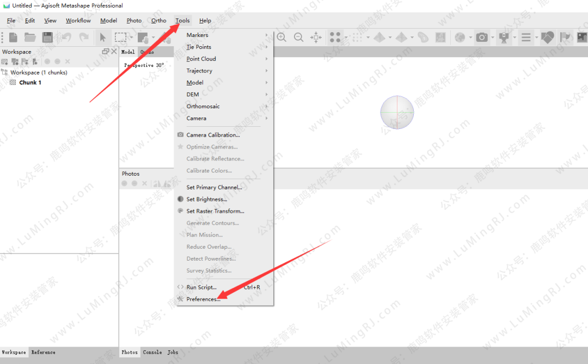Expand the Orthomosaic submenu
The height and width of the screenshot is (364, 588).
(224, 107)
